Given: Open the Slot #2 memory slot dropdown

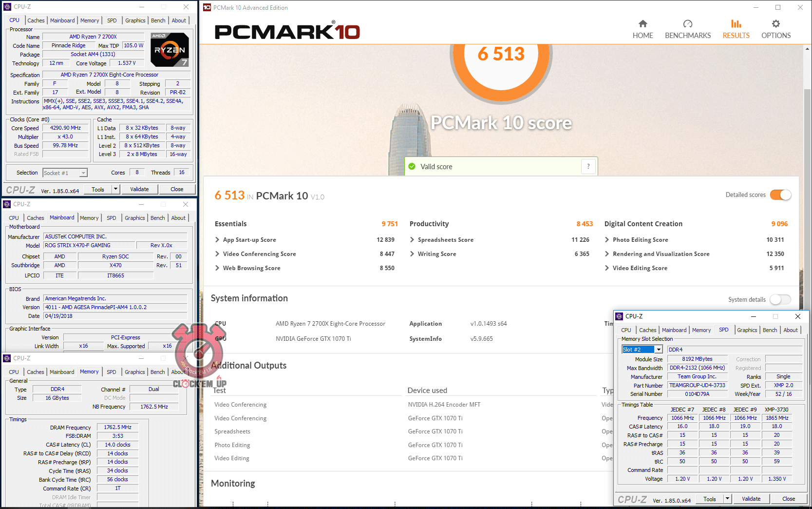Looking at the screenshot, I should pos(659,350).
